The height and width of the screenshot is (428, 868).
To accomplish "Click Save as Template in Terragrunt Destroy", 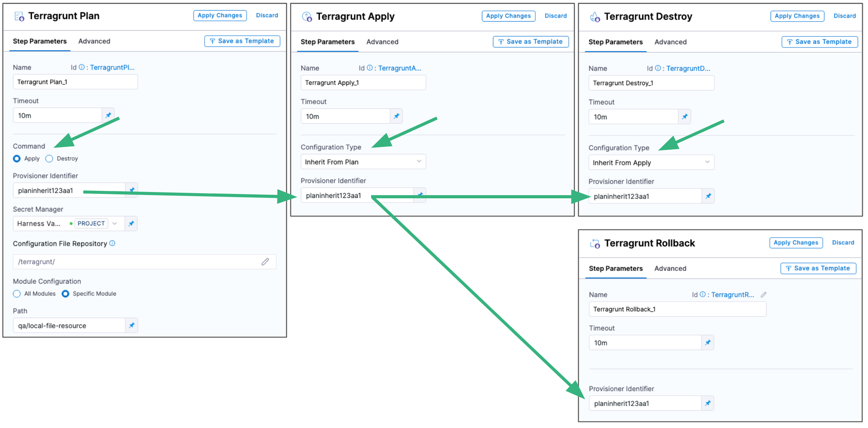I will 819,42.
